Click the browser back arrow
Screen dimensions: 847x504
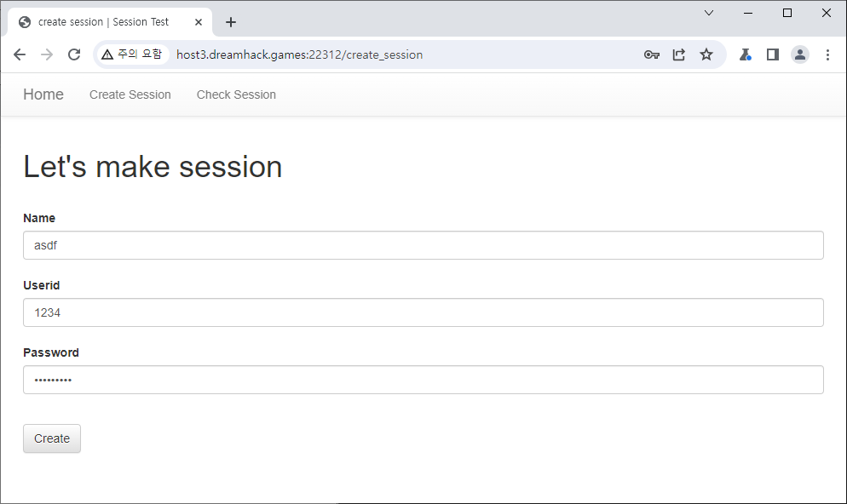(x=20, y=54)
